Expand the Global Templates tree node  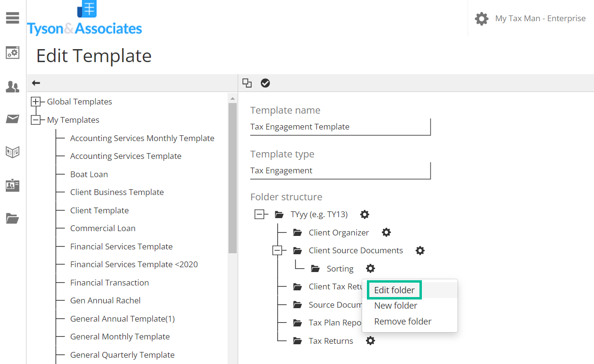[36, 102]
